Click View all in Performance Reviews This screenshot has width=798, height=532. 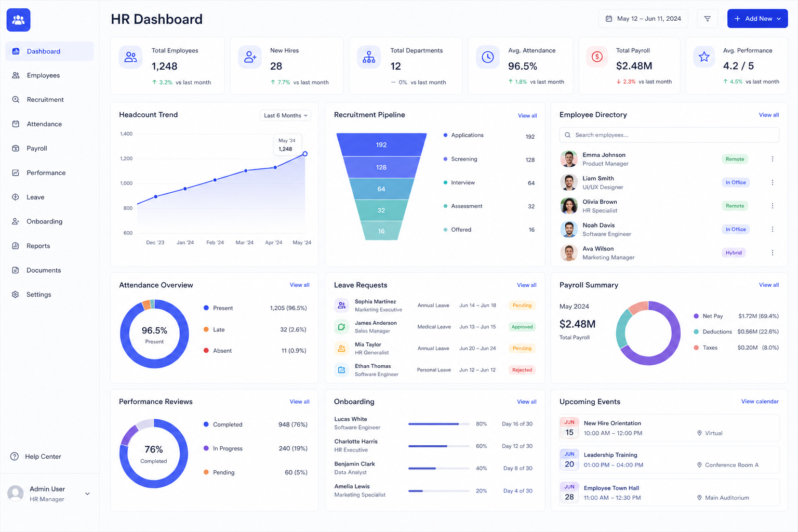299,402
